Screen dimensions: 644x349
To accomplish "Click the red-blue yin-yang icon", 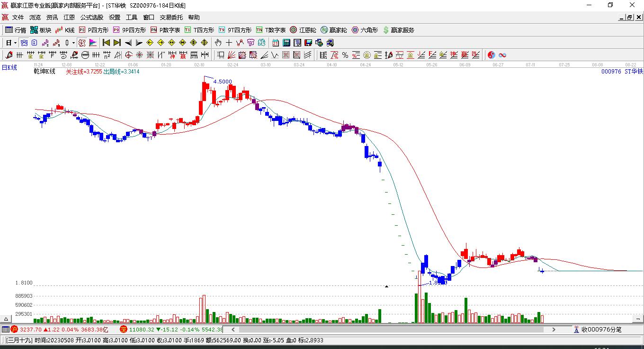I will pyautogui.click(x=491, y=55).
